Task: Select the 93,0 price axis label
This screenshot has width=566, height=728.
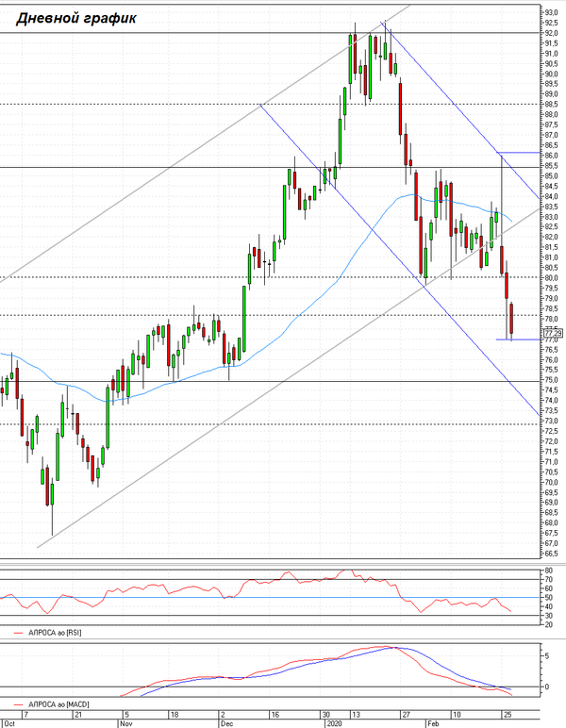Action: pyautogui.click(x=552, y=12)
